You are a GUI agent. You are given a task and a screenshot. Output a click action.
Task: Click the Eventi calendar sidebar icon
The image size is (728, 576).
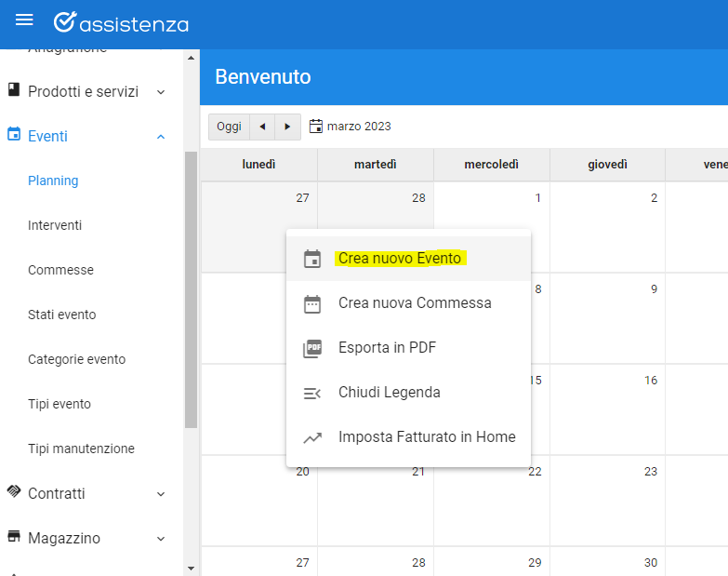(x=13, y=135)
